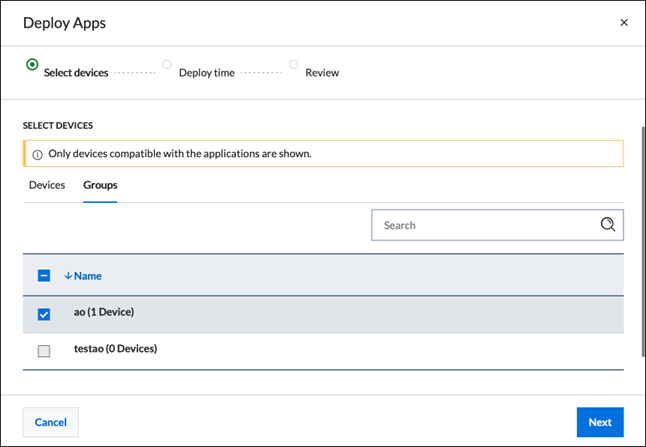Image resolution: width=646 pixels, height=447 pixels.
Task: Click the green Select devices step indicator
Action: [x=33, y=65]
